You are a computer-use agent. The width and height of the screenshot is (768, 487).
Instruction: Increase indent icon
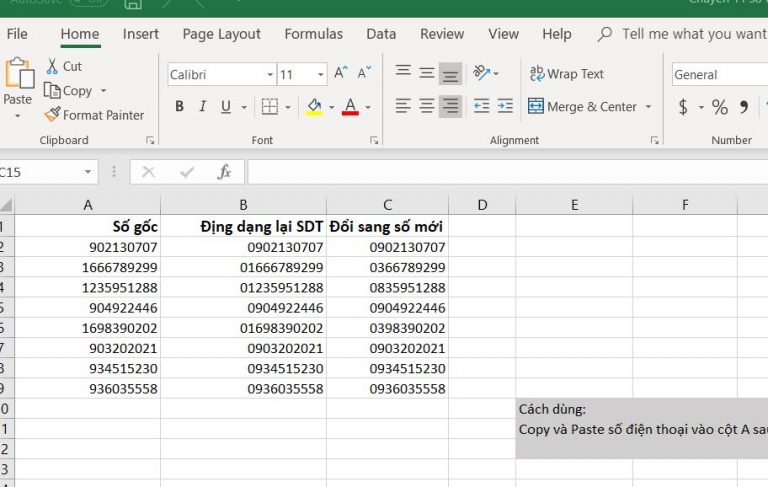505,106
